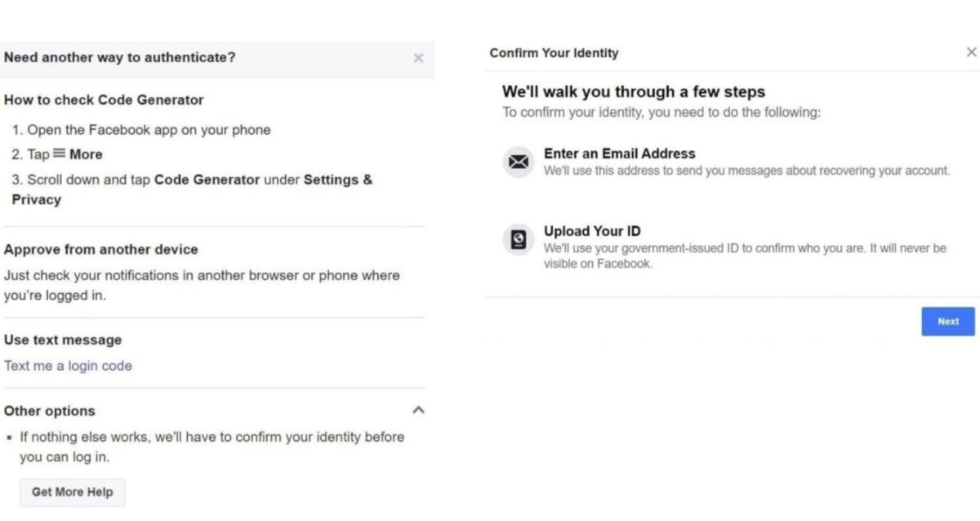Open Text me a login code
Screen dimensions: 980x521
(68, 365)
